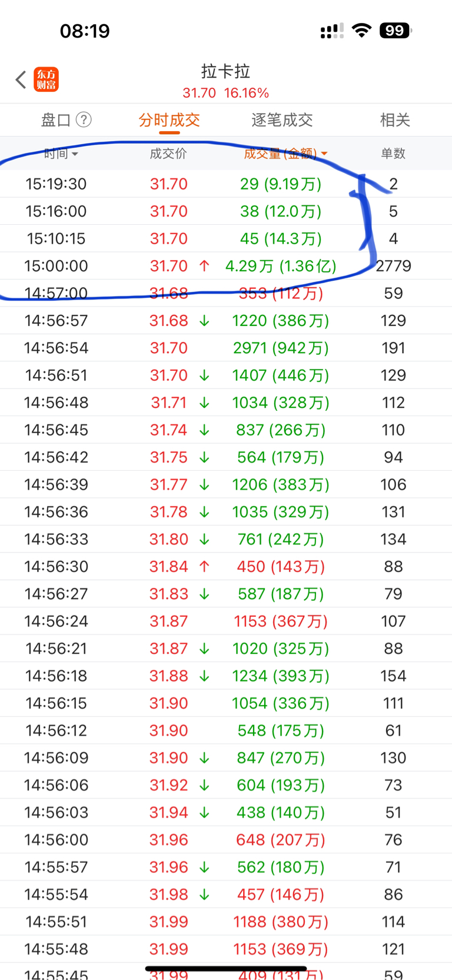Click down arrow beside price 31.94
Image resolution: width=452 pixels, height=980 pixels.
(x=204, y=813)
